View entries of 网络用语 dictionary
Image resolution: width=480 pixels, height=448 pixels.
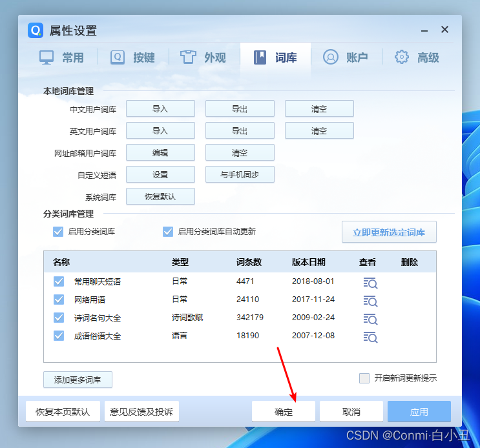(370, 301)
